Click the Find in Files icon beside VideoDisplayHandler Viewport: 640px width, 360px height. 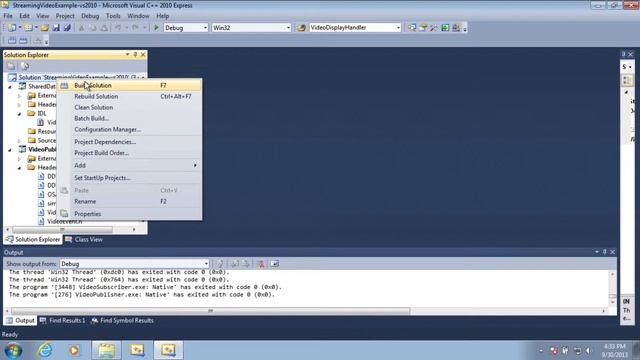coord(301,28)
